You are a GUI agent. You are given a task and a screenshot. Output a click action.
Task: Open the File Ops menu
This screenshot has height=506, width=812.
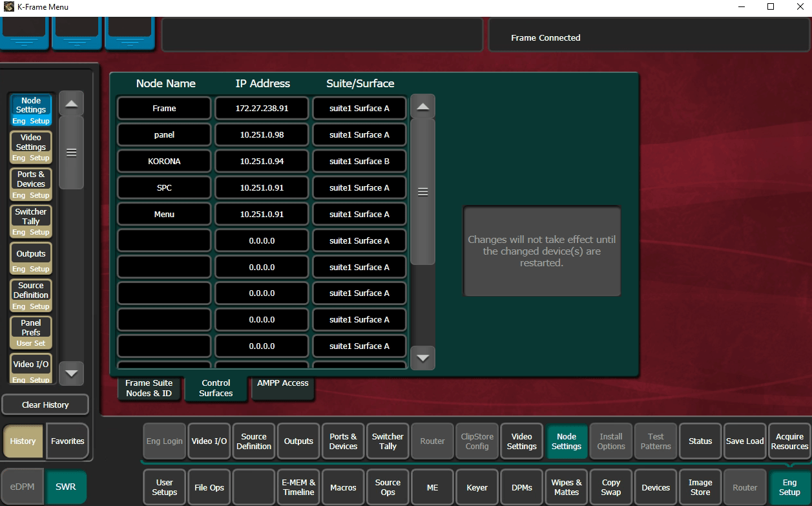coord(209,487)
